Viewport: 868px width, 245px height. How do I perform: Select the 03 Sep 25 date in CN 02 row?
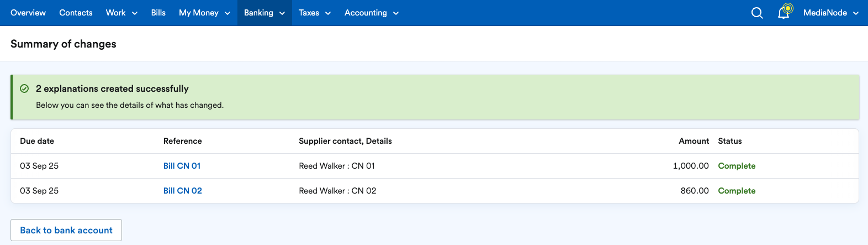39,191
